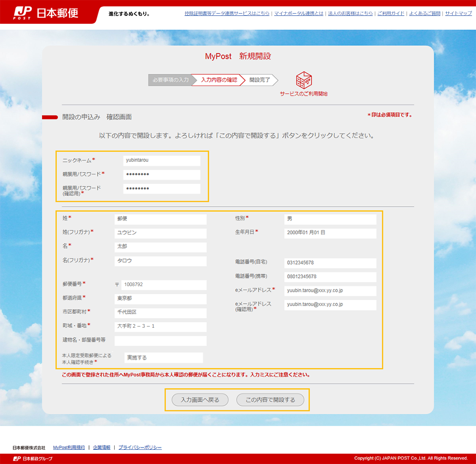Click the 姓(フリガナ) field containing ユウビン

(x=161, y=233)
